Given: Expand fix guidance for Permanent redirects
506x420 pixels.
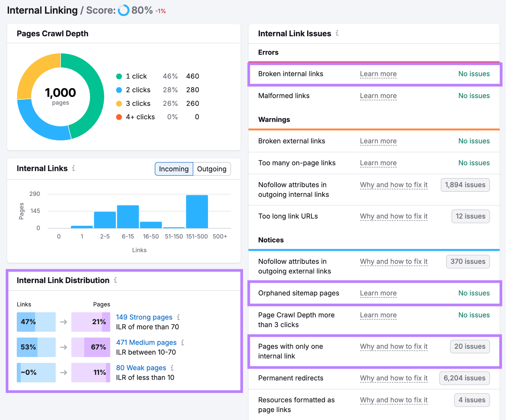Looking at the screenshot, I should 394,378.
